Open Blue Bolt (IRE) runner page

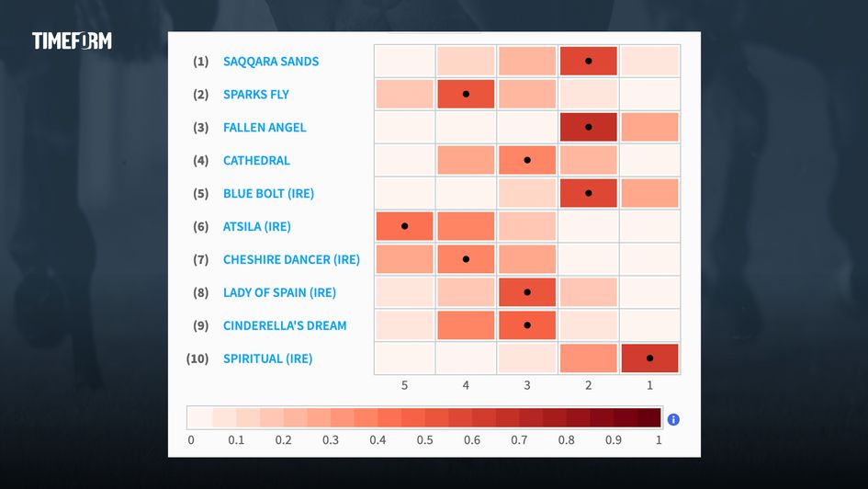point(268,194)
